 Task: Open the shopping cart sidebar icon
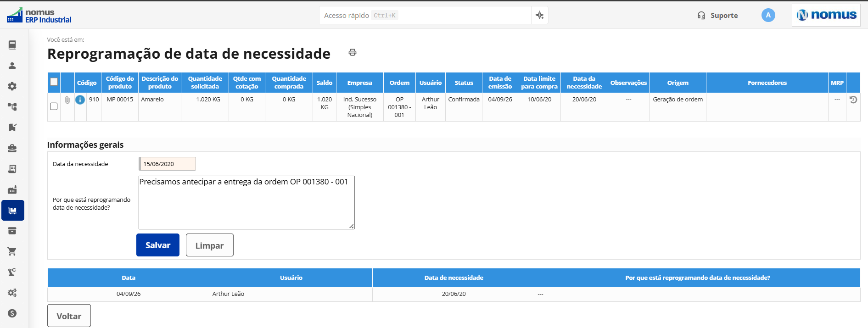(12, 251)
